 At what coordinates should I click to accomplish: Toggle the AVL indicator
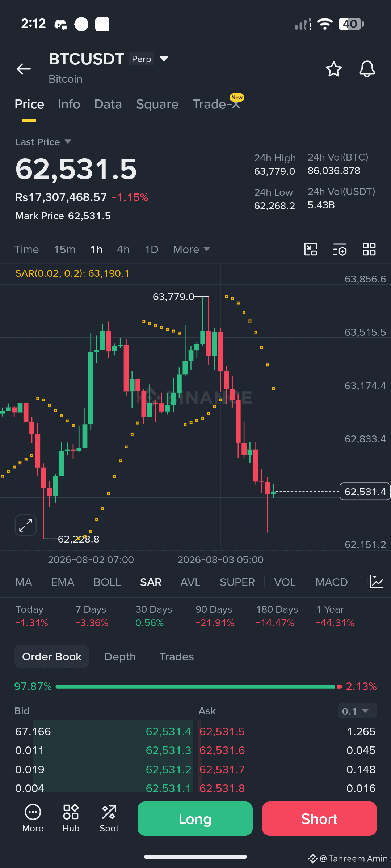coord(190,582)
